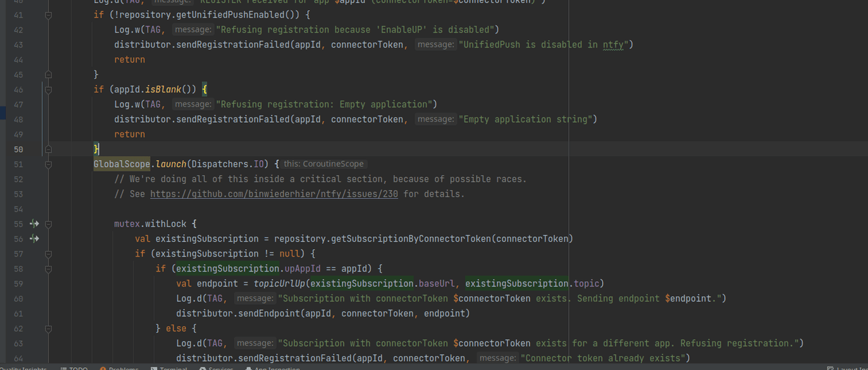The width and height of the screenshot is (868, 370).
Task: Collapse the appId.isBlank block at line 46
Action: pyautogui.click(x=48, y=90)
